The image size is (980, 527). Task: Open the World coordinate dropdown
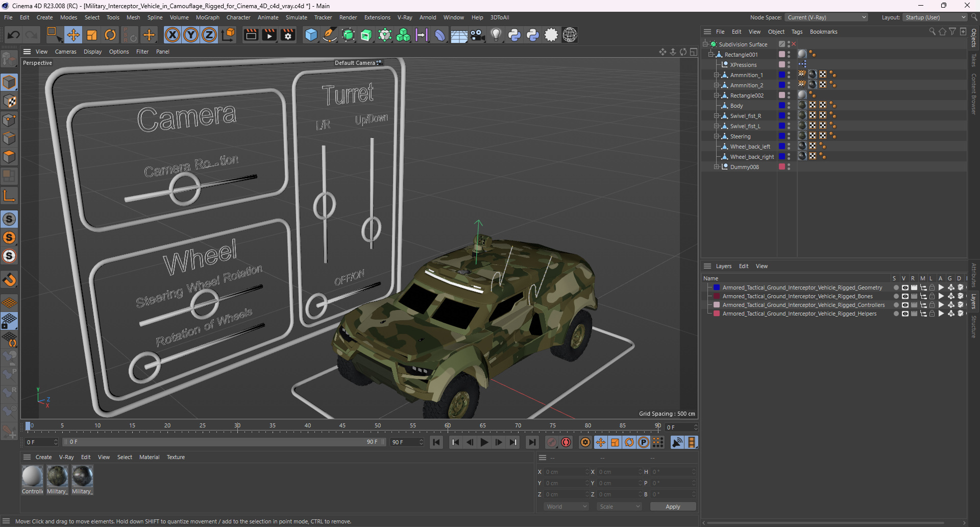(x=566, y=507)
